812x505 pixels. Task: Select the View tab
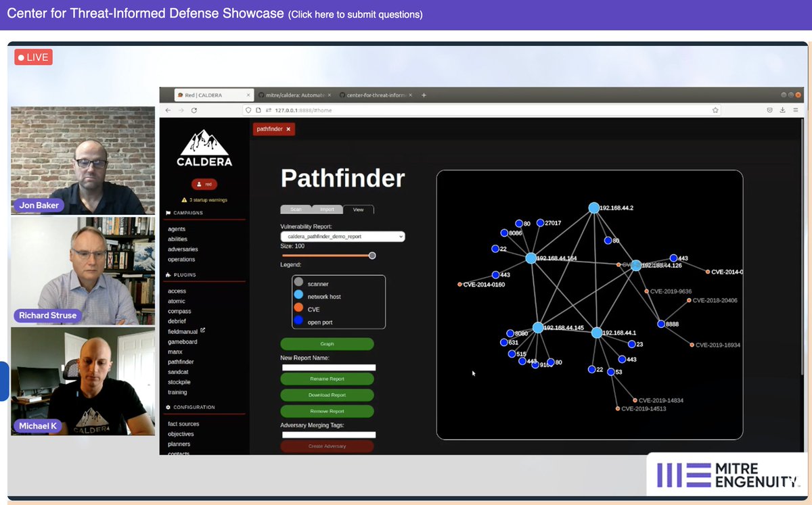click(358, 210)
